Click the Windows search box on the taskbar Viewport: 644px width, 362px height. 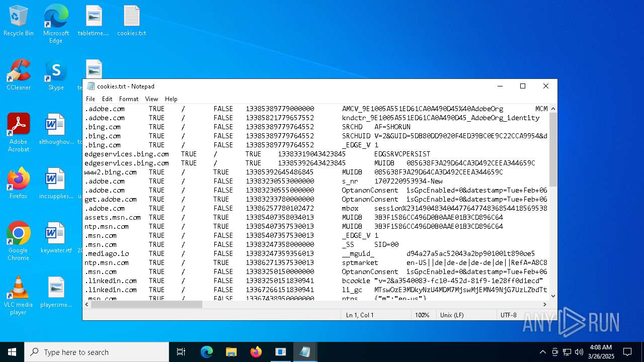(97, 352)
